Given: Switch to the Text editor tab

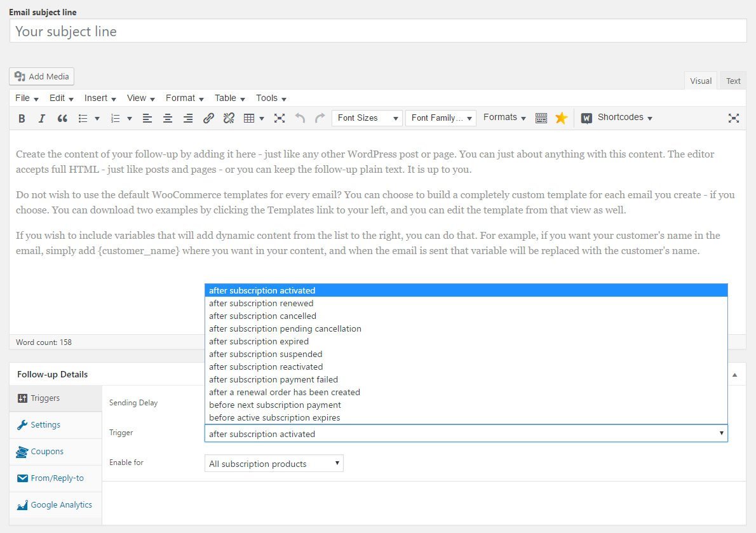Looking at the screenshot, I should point(733,81).
